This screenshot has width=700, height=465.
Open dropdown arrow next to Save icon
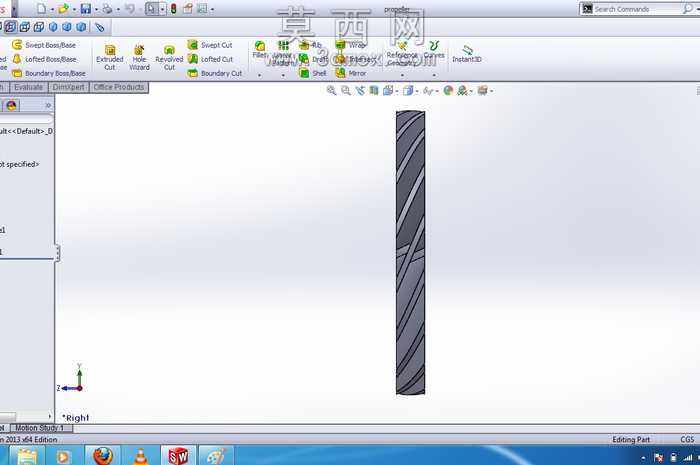(x=96, y=9)
